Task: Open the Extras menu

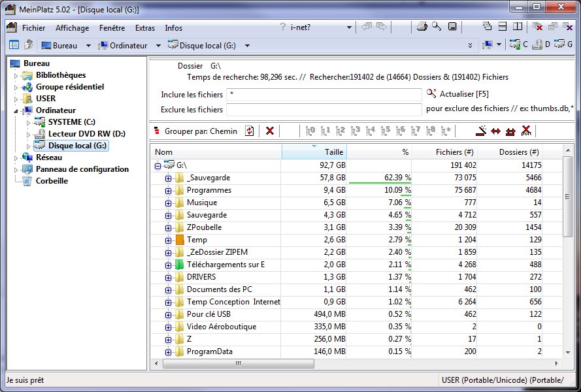Action: [145, 28]
